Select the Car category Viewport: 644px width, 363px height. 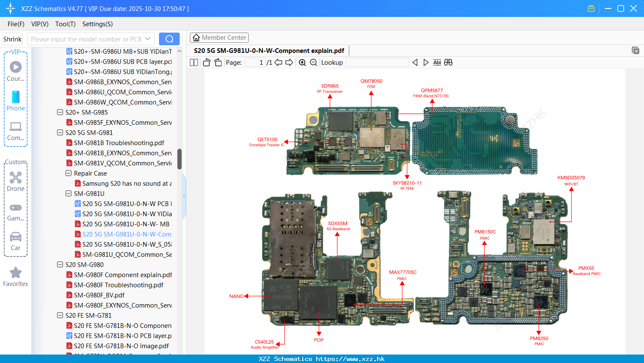(x=16, y=241)
